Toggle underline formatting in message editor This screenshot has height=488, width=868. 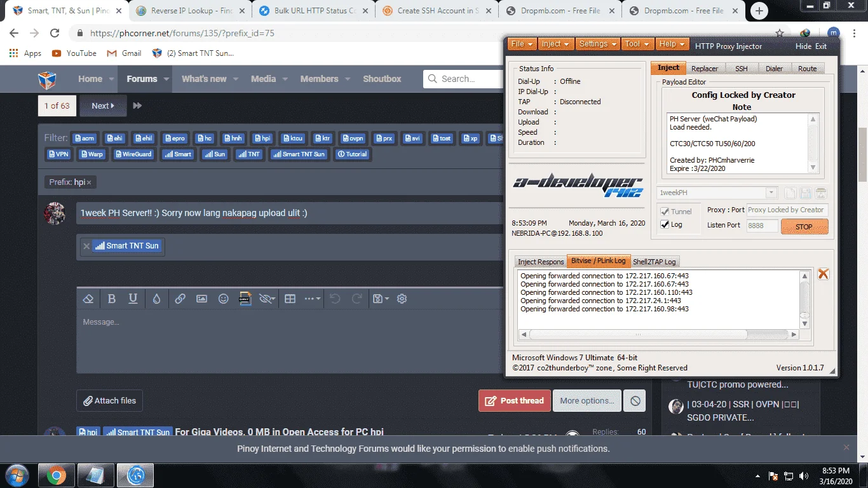133,299
